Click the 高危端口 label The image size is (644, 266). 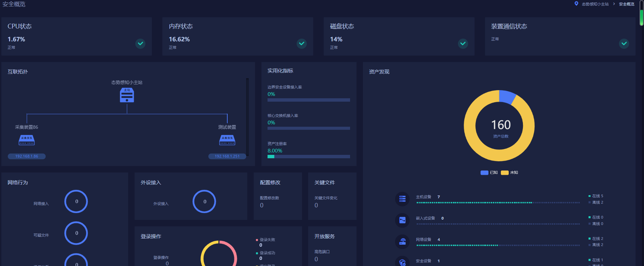click(x=322, y=252)
